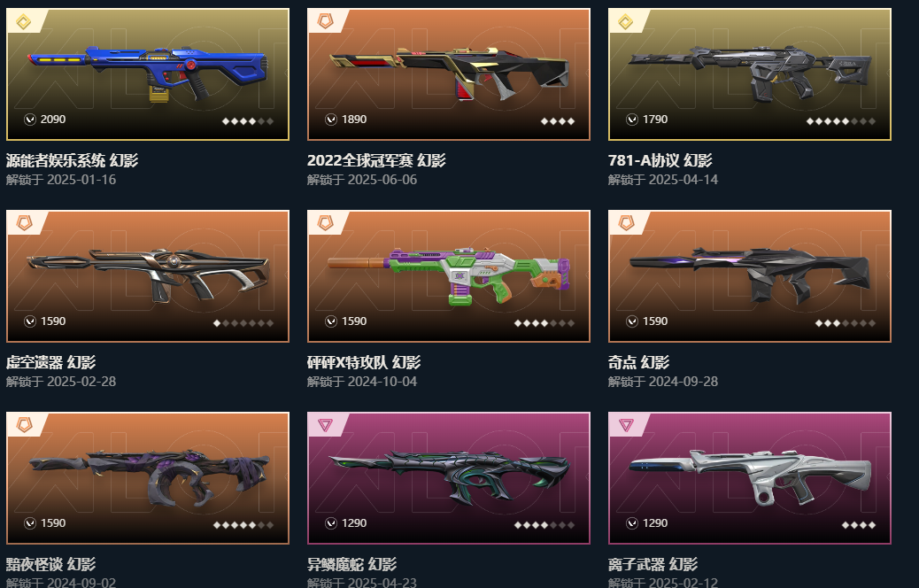Viewport: 919px width, 588px height.
Task: Click the gold tier icon on 781-A协议 card
Action: (625, 22)
